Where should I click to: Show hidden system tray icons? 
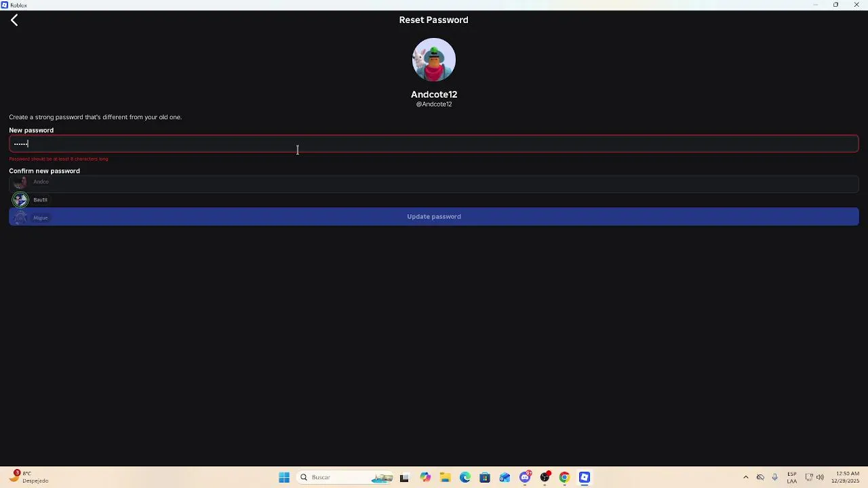point(746,478)
